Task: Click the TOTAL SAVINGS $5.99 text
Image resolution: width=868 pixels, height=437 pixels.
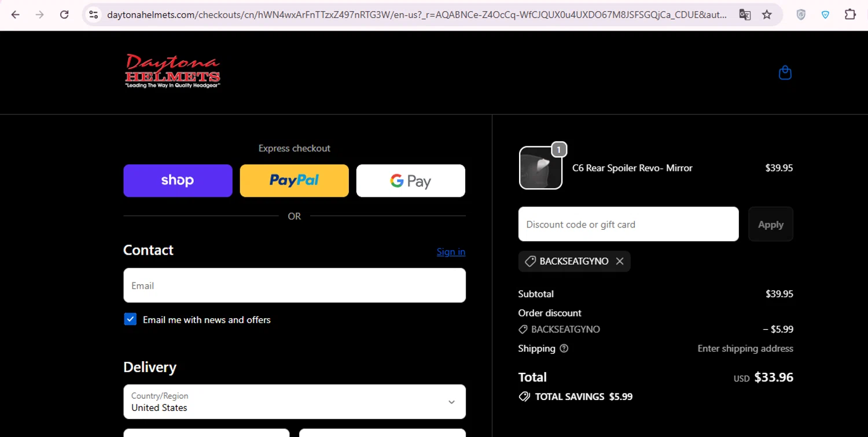Action: pos(584,397)
